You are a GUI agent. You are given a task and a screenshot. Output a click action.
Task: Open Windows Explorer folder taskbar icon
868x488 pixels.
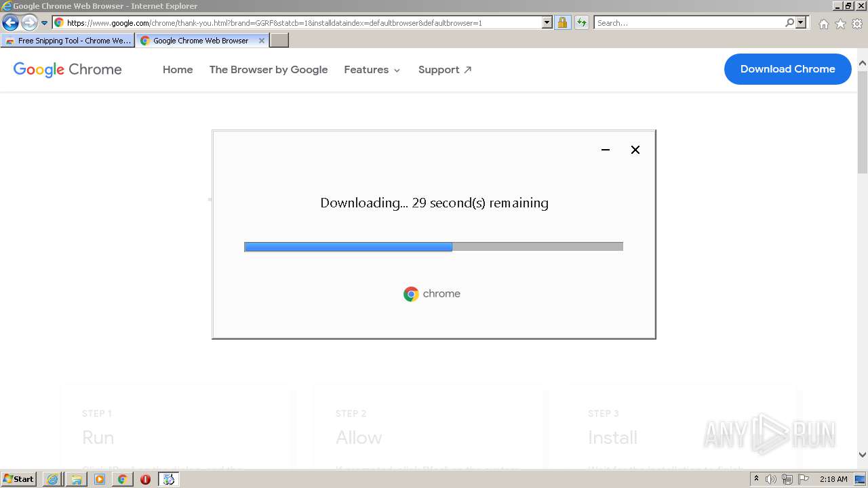pyautogui.click(x=76, y=479)
